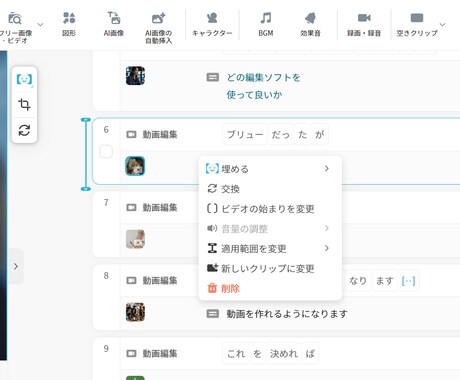Select the word だっ in scene 6
Image resolution: width=460 pixels, height=380 pixels.
point(281,134)
